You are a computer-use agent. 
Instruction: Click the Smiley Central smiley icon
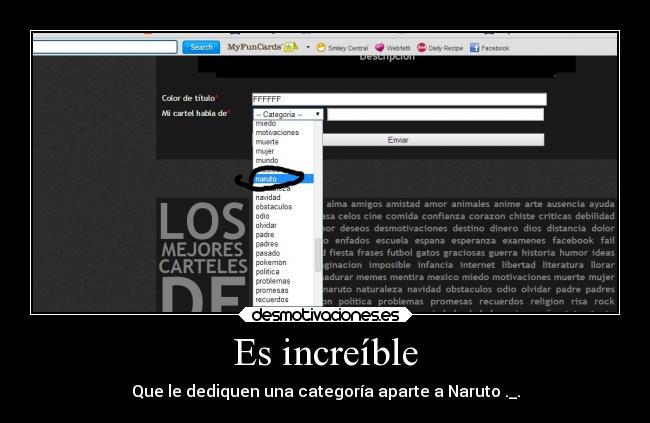(x=321, y=48)
